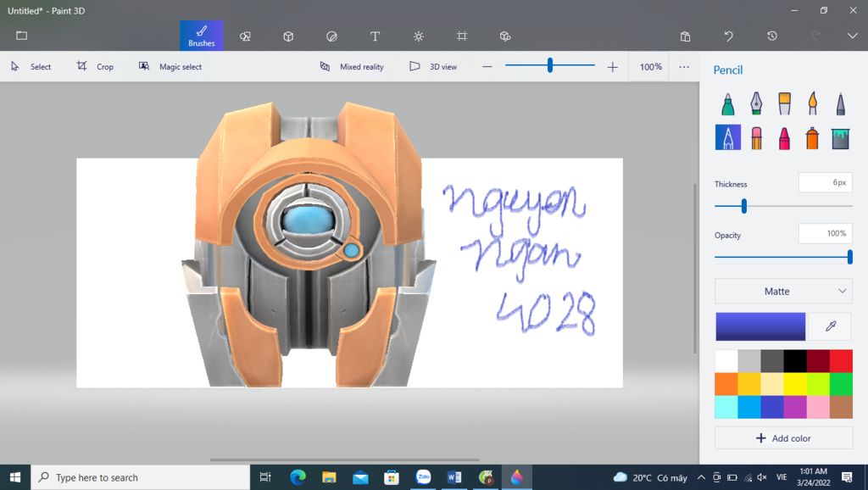The height and width of the screenshot is (490, 868).
Task: Select the Eraser tool
Action: click(x=756, y=138)
